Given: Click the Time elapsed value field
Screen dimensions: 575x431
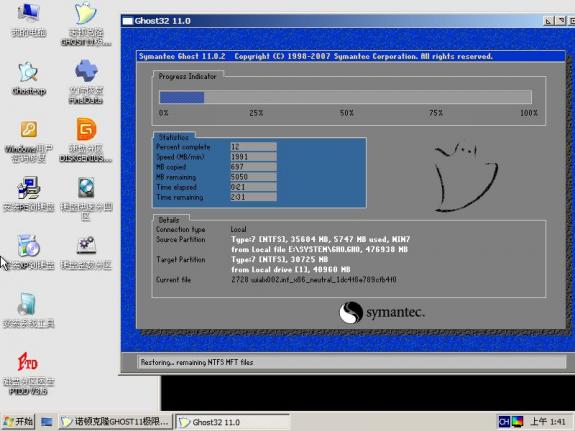Looking at the screenshot, I should coord(253,187).
